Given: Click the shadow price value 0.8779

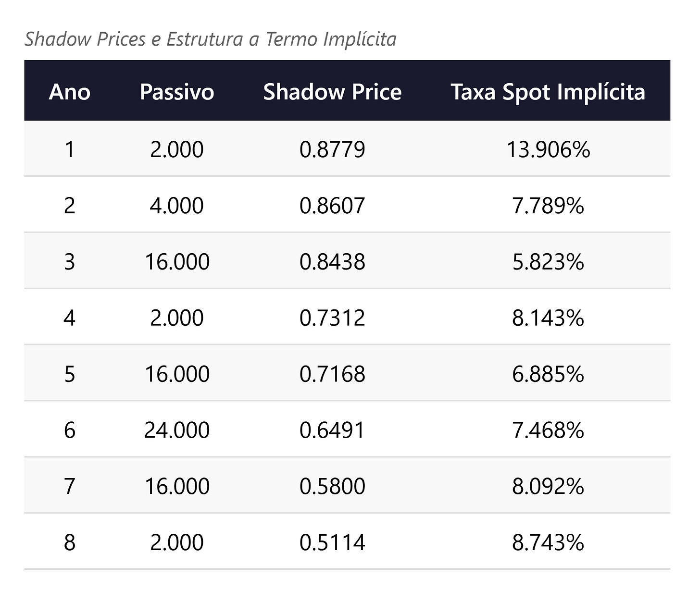Looking at the screenshot, I should click(332, 149).
